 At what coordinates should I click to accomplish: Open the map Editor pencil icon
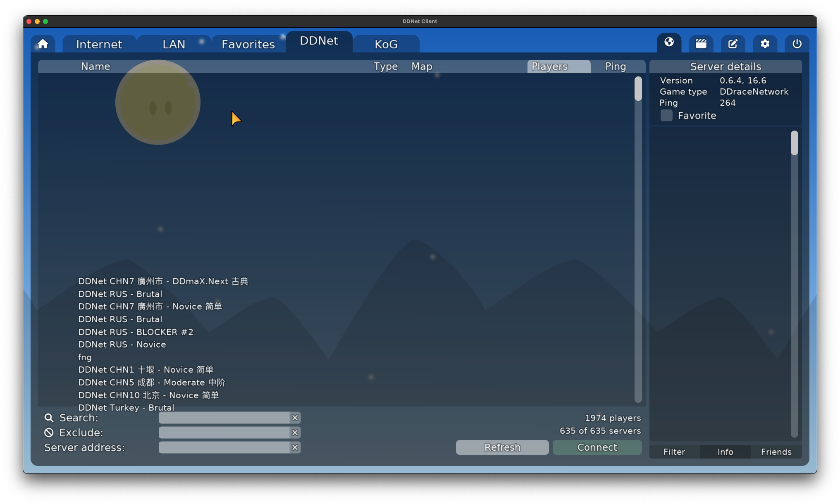[x=733, y=43]
